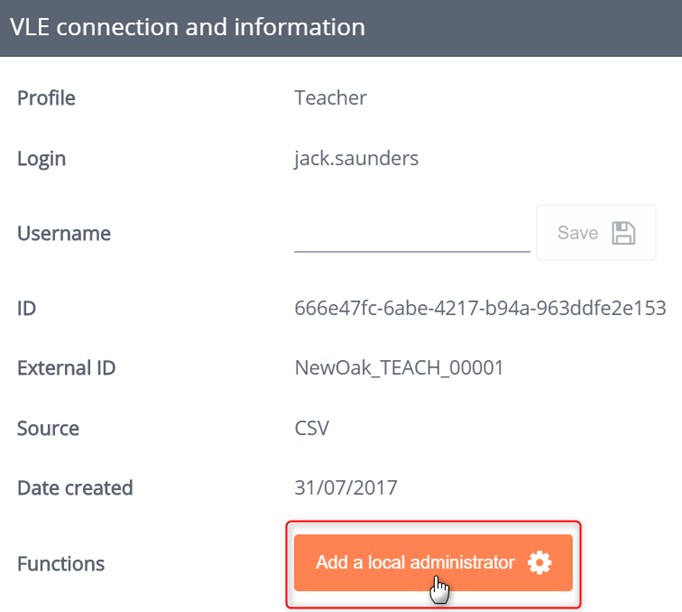
Task: Click the Login label
Action: point(41,158)
